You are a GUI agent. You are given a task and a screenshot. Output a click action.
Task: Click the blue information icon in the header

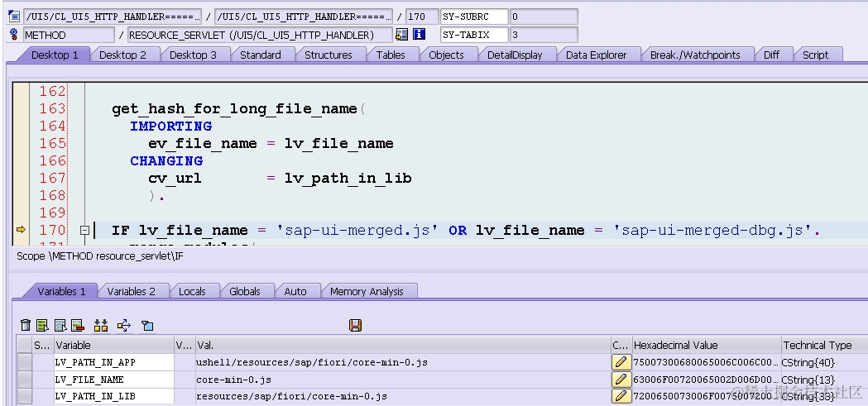(x=419, y=35)
